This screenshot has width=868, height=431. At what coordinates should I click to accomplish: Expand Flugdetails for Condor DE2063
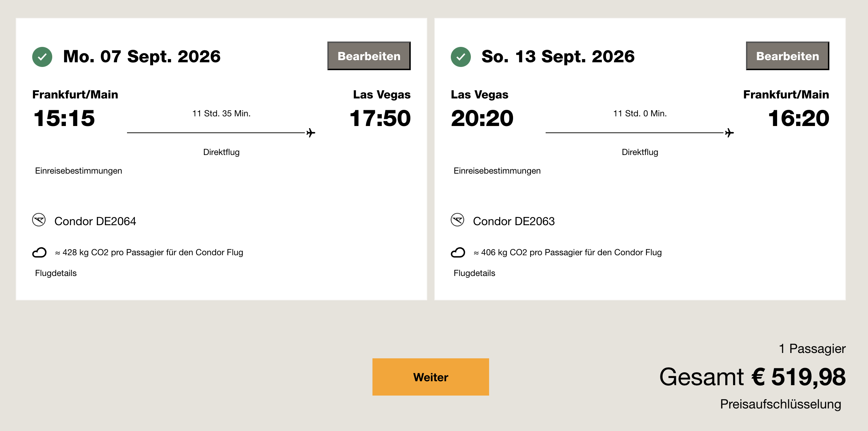click(x=474, y=273)
